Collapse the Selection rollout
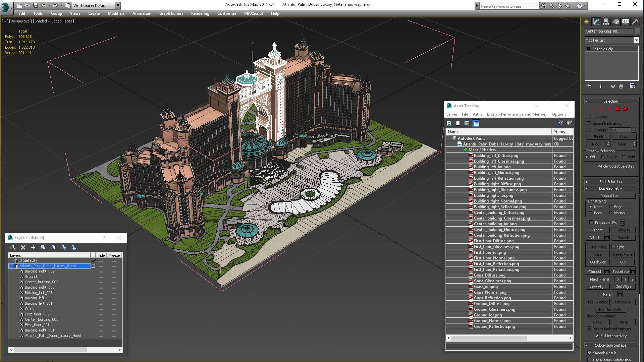The width and height of the screenshot is (644, 362). pyautogui.click(x=610, y=101)
